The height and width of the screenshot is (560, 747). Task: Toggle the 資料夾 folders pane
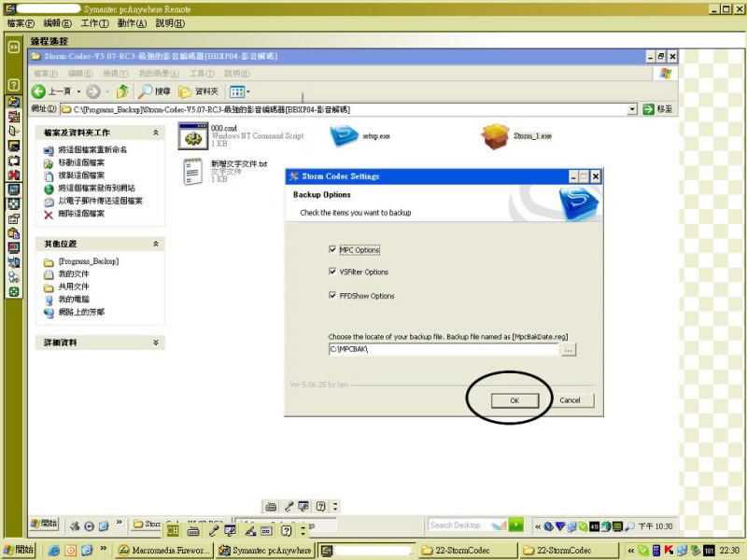click(198, 91)
